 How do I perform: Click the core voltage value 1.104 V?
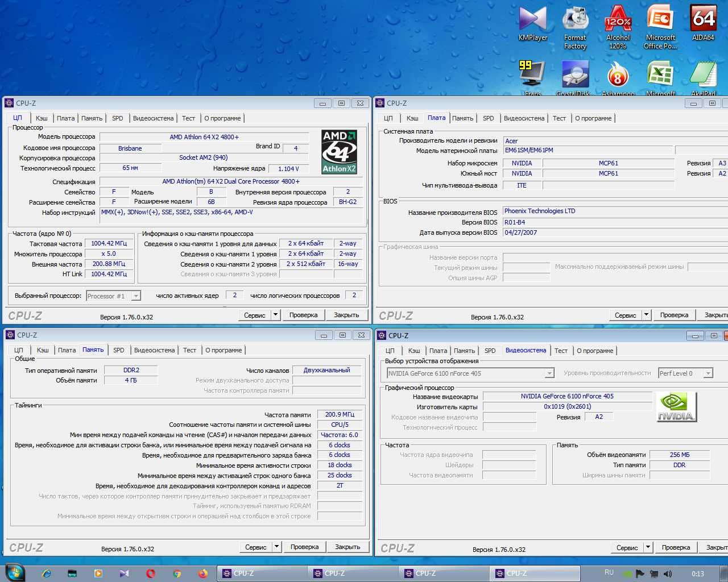[x=288, y=169]
